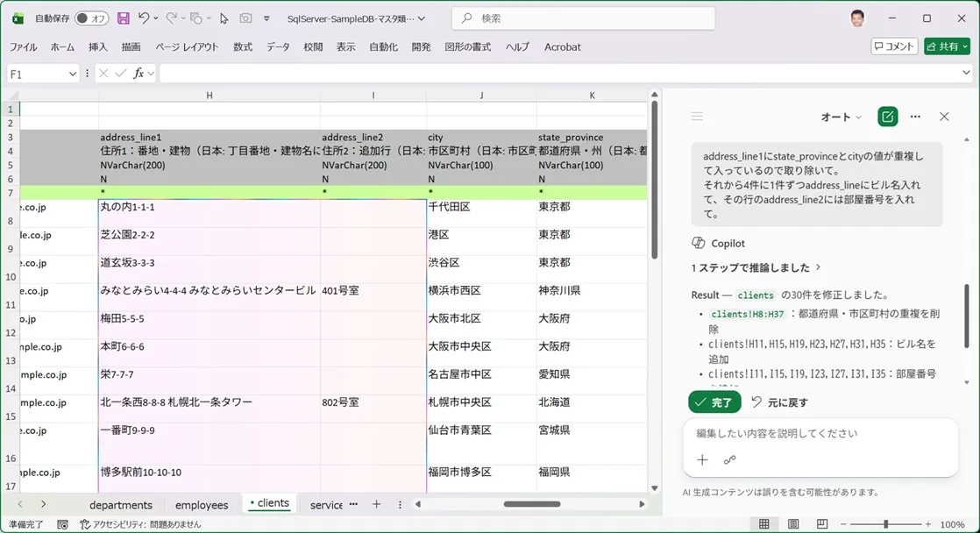This screenshot has height=533, width=980.
Task: Add a new sheet with plus icon
Action: 376,504
